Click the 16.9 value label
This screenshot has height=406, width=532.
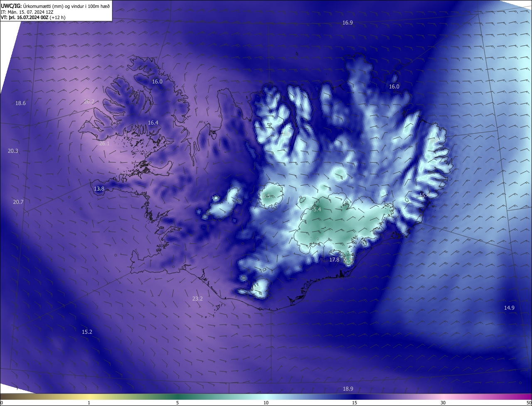[x=347, y=23]
